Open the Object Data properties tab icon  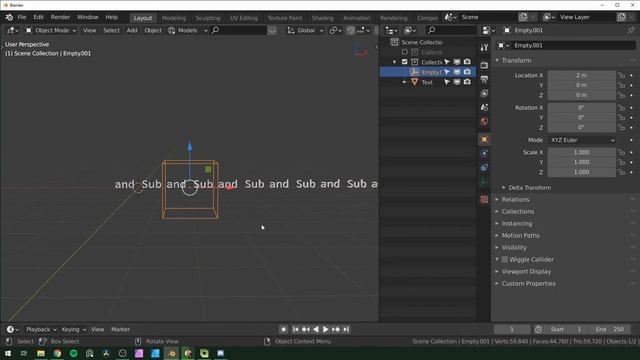[x=484, y=182]
